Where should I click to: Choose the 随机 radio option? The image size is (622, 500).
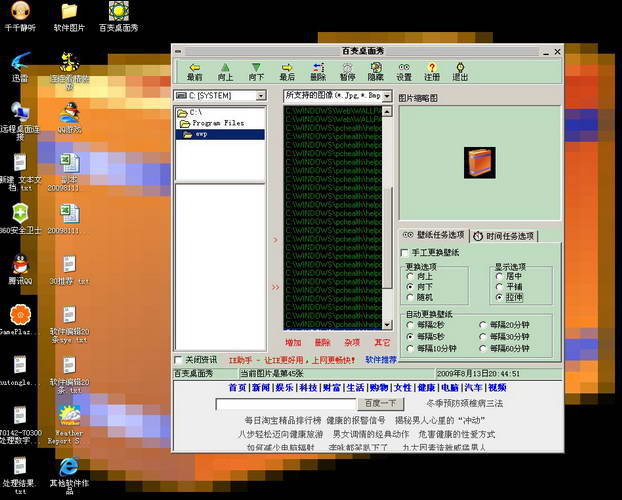[x=410, y=297]
